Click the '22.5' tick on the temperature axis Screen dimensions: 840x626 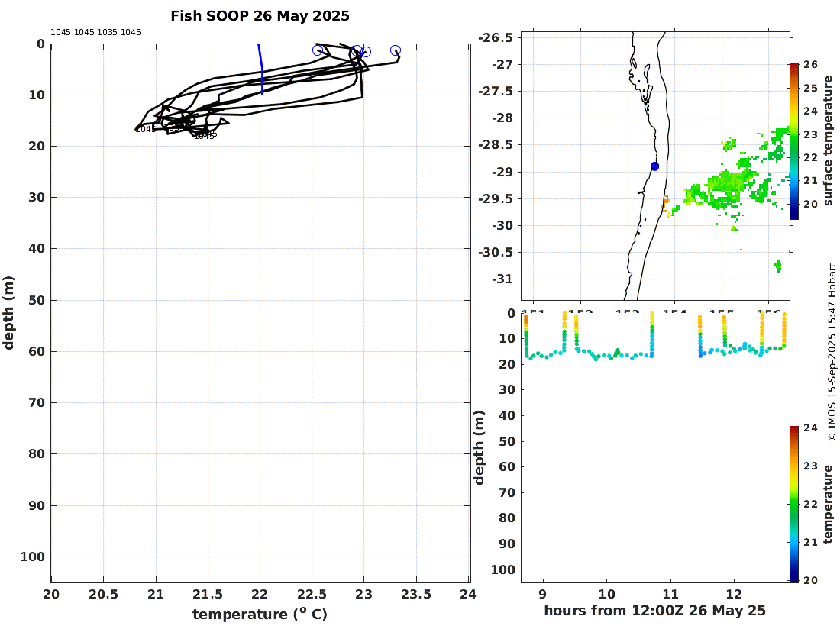point(312,594)
